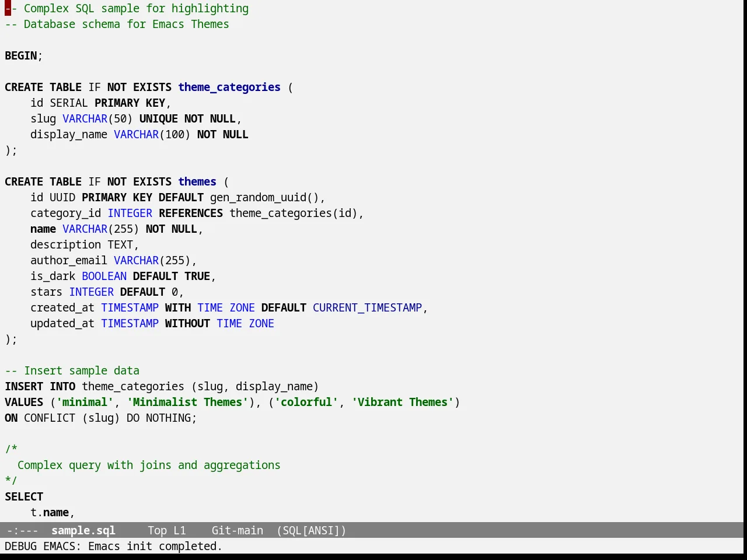Click DEFAULT TRUE in the is_dark line
747x560 pixels.
(x=172, y=276)
